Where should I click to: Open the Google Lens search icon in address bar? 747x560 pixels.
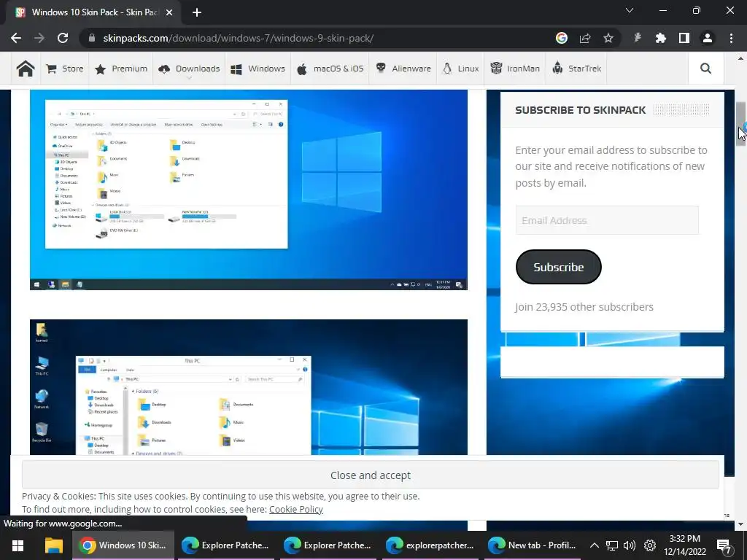point(562,38)
